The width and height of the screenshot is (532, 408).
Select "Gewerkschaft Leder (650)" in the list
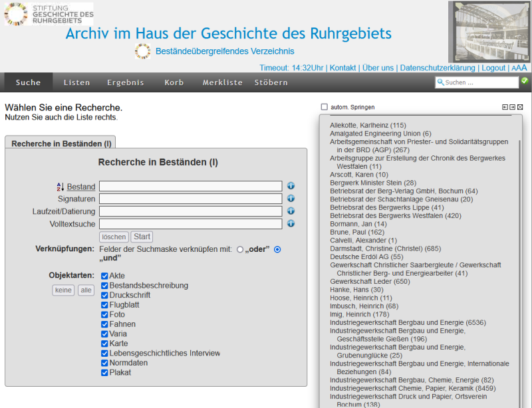[370, 282]
